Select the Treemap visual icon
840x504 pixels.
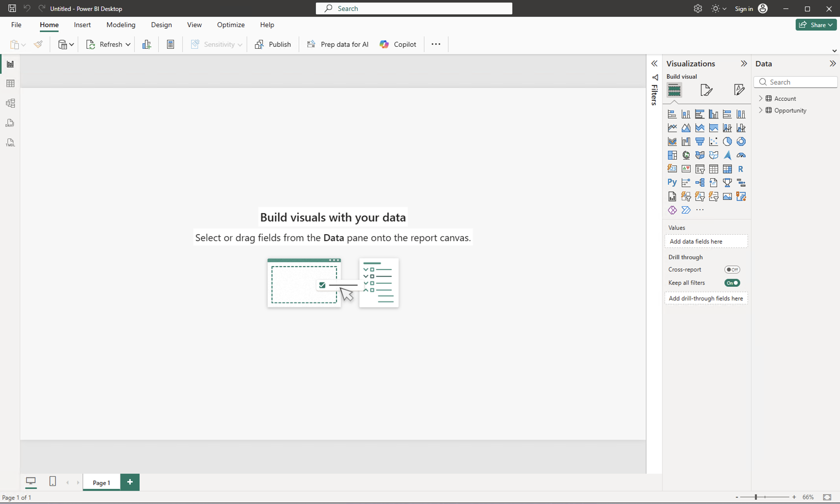coord(672,155)
